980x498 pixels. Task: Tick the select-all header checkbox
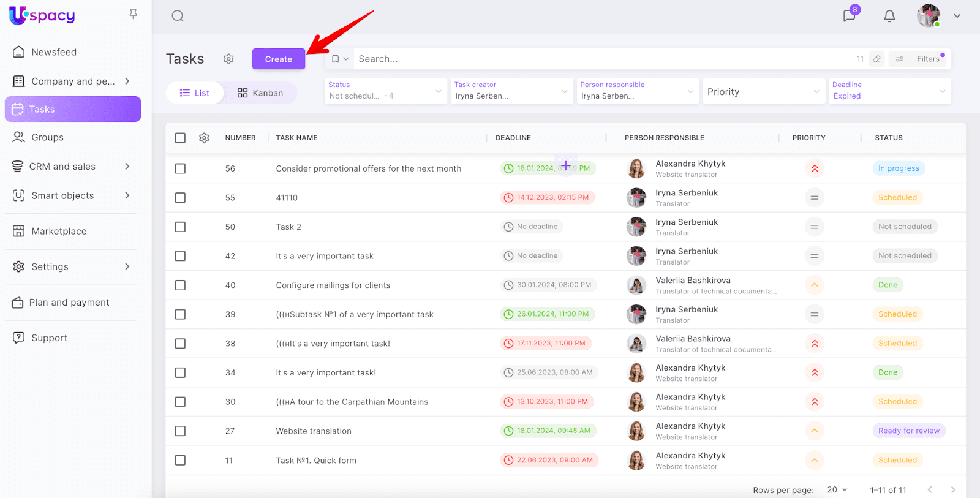(180, 138)
